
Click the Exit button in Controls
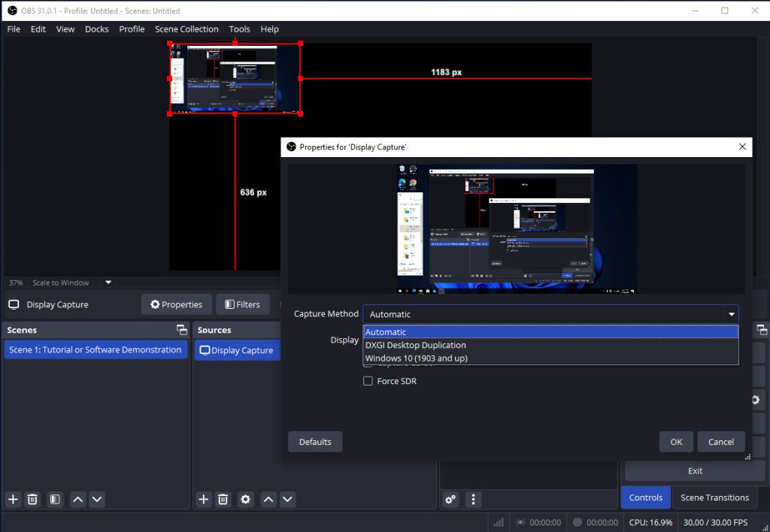coord(695,470)
